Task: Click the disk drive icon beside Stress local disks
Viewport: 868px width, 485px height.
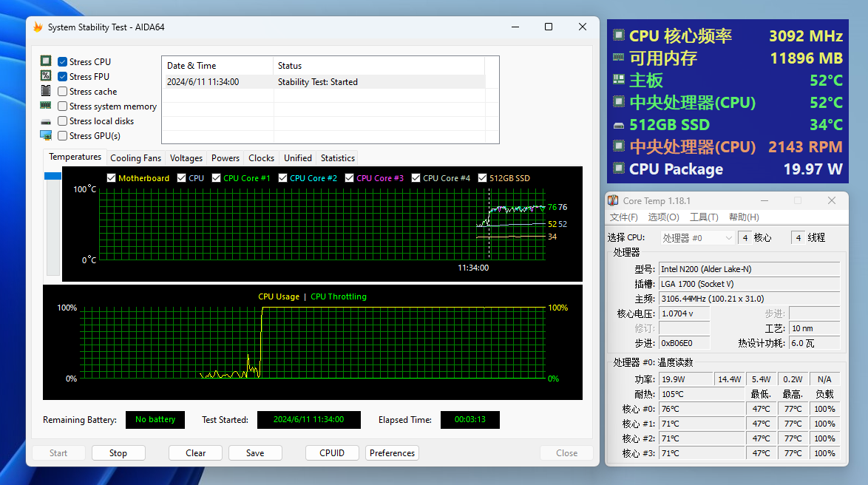Action: (x=46, y=121)
